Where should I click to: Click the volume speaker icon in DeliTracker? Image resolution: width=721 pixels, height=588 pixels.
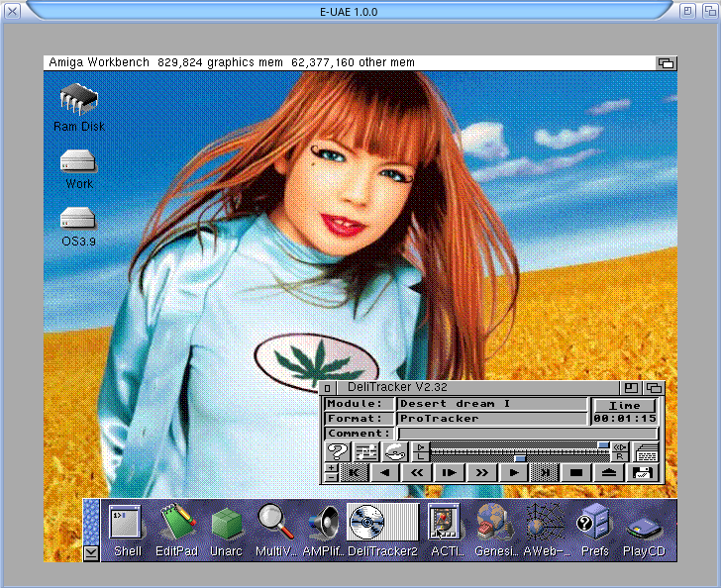420,446
